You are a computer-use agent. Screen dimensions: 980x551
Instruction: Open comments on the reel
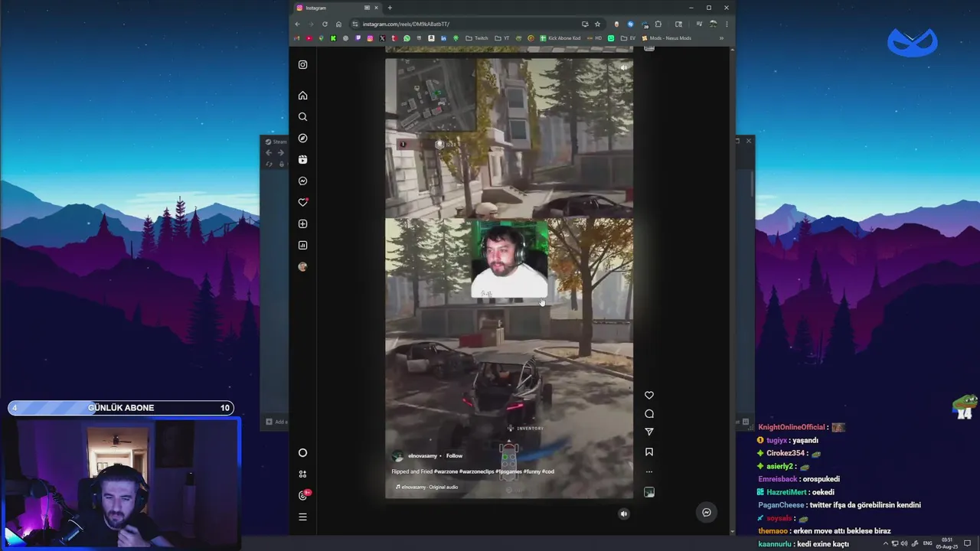(x=649, y=414)
